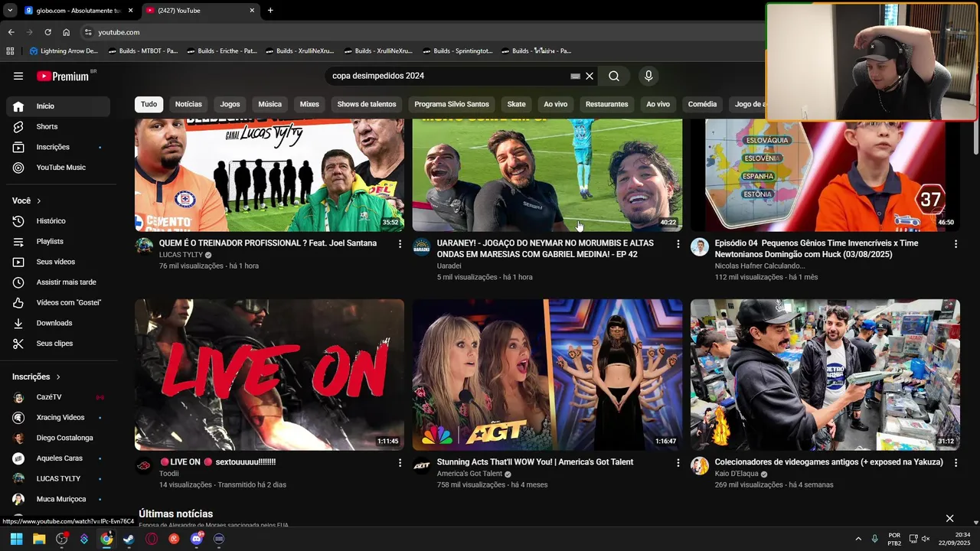
Task: Open Seus vídeos in the sidebar
Action: pyautogui.click(x=58, y=262)
